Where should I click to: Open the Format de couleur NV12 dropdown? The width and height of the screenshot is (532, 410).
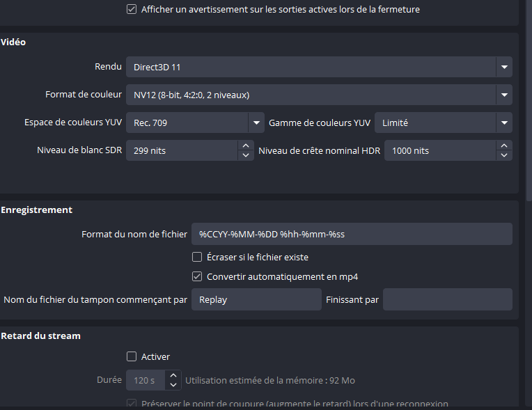click(319, 95)
